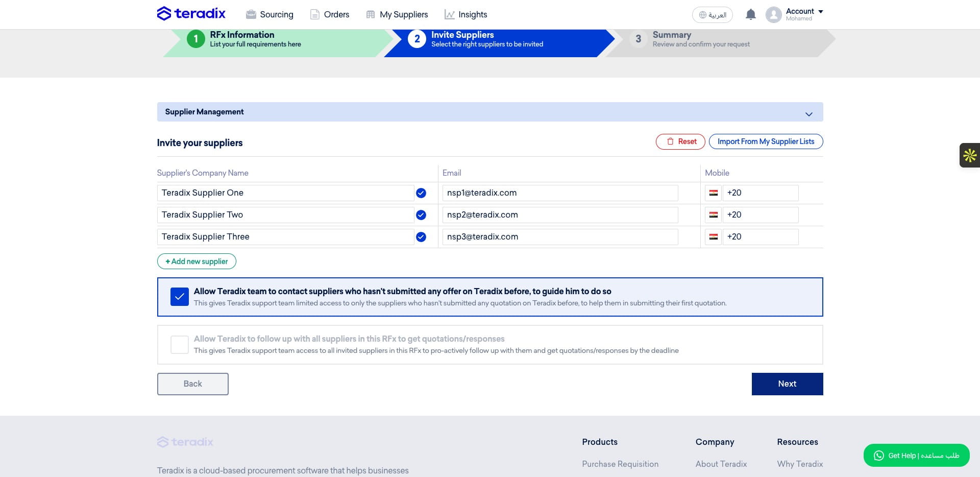Edit the nsp1@teradix.com email field
Screen dimensions: 980x477
point(560,193)
